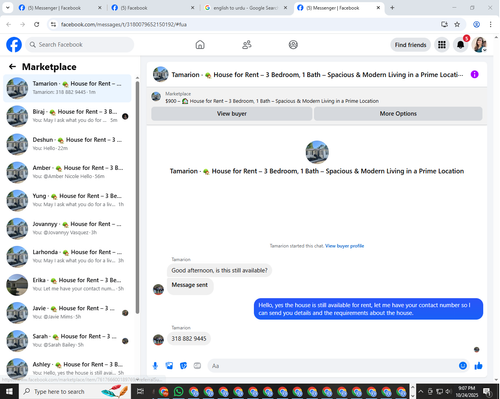Open the profile/groups circle icon in navigation
The height and width of the screenshot is (399, 500).
[x=293, y=45]
